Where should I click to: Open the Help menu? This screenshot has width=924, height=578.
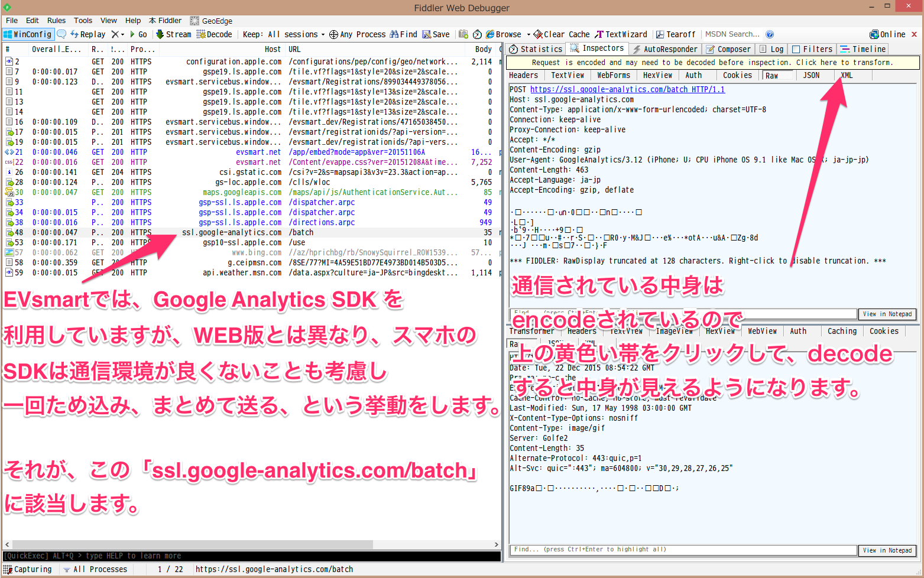coord(133,20)
